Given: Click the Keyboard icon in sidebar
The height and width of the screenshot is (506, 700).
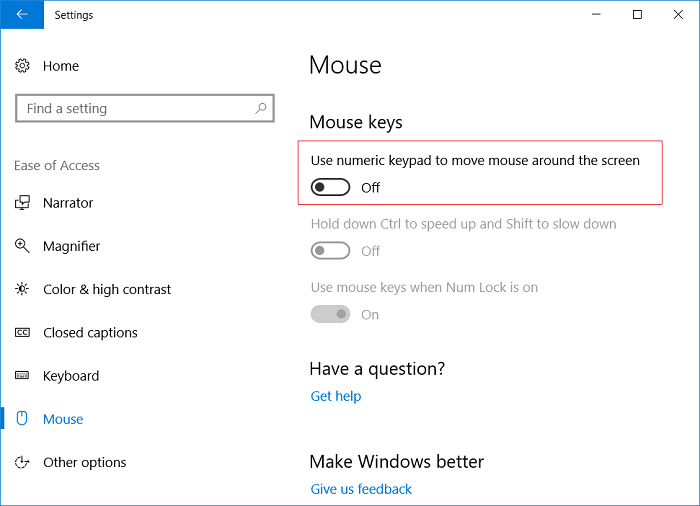Looking at the screenshot, I should tap(23, 376).
